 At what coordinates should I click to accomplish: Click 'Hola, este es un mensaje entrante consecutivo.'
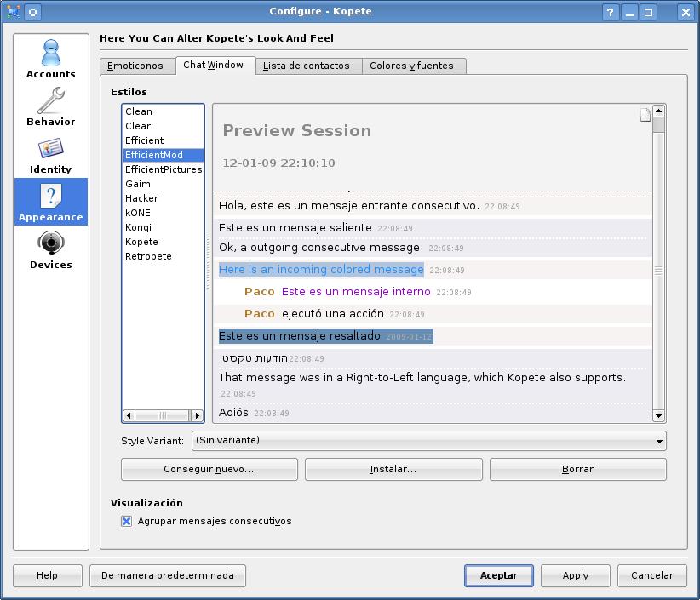click(349, 206)
